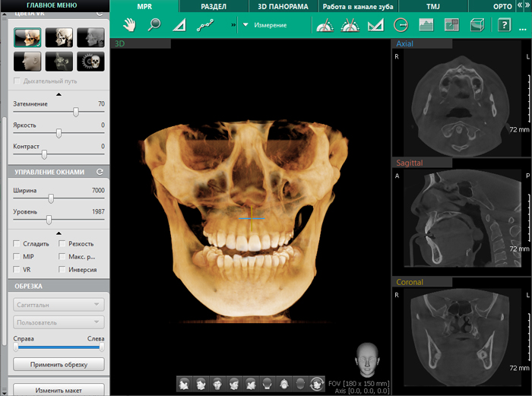Click the Затемнение slider handle

(x=76, y=112)
